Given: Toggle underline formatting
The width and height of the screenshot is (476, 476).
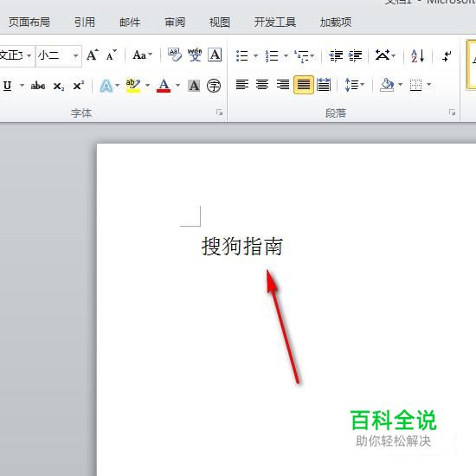Looking at the screenshot, I should point(8,86).
